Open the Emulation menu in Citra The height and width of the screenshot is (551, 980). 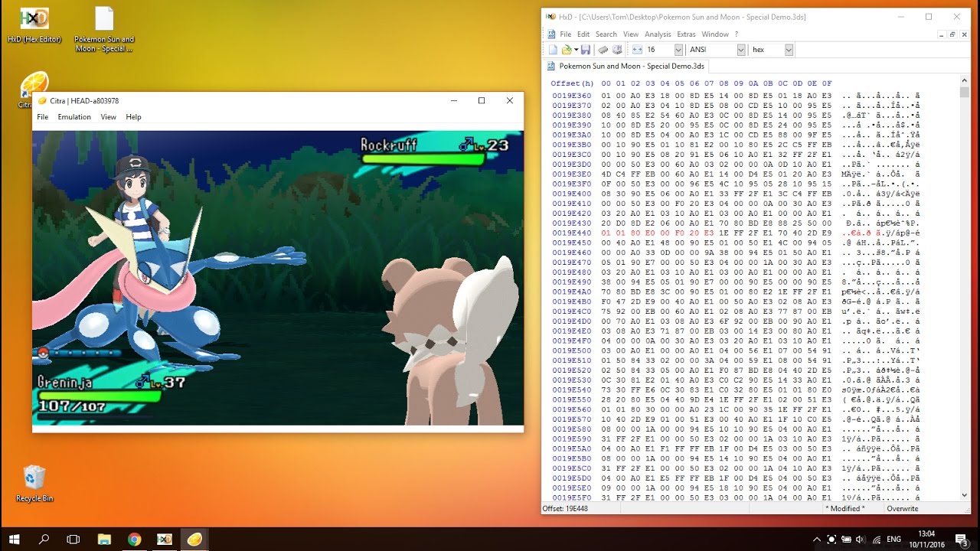click(x=74, y=117)
